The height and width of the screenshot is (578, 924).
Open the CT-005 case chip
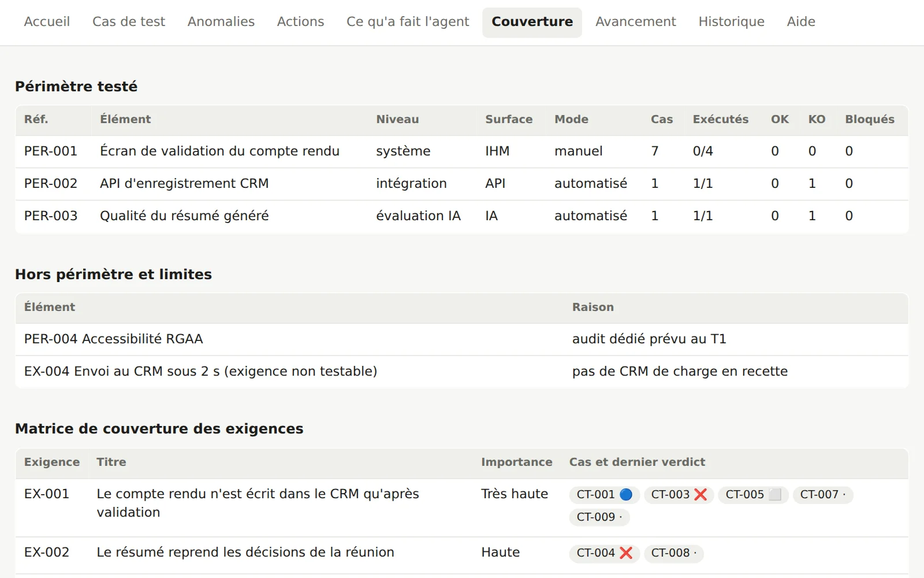[753, 495]
